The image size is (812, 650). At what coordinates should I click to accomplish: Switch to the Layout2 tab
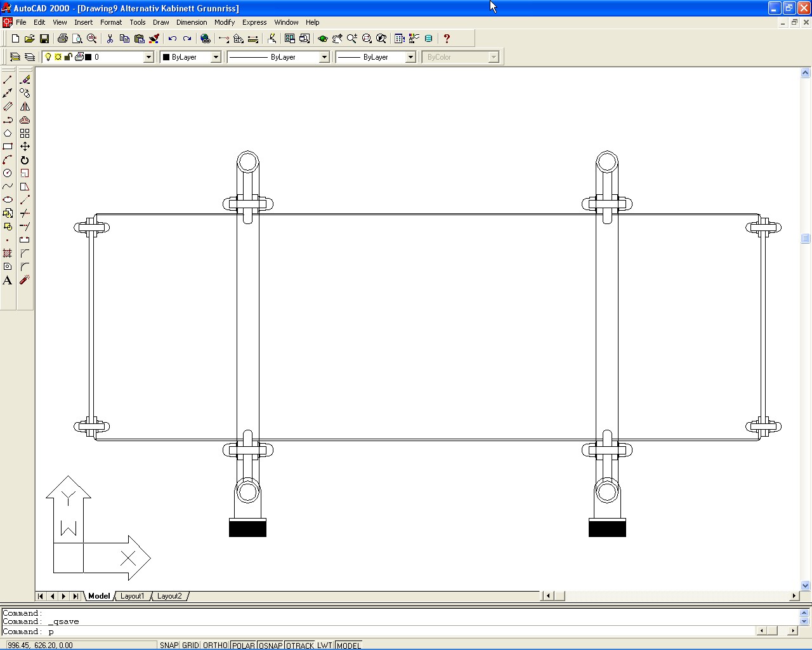(x=169, y=596)
